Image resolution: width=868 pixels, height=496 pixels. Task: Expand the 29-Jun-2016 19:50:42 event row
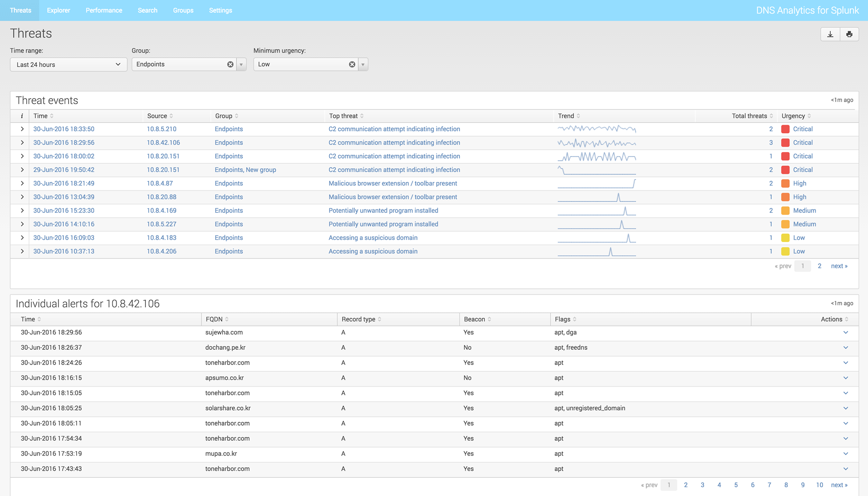pyautogui.click(x=22, y=170)
